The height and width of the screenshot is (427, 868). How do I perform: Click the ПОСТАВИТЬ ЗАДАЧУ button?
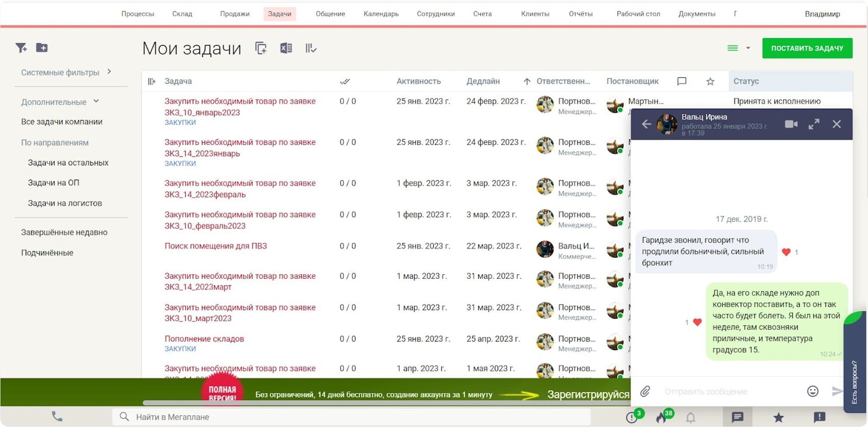(x=807, y=48)
